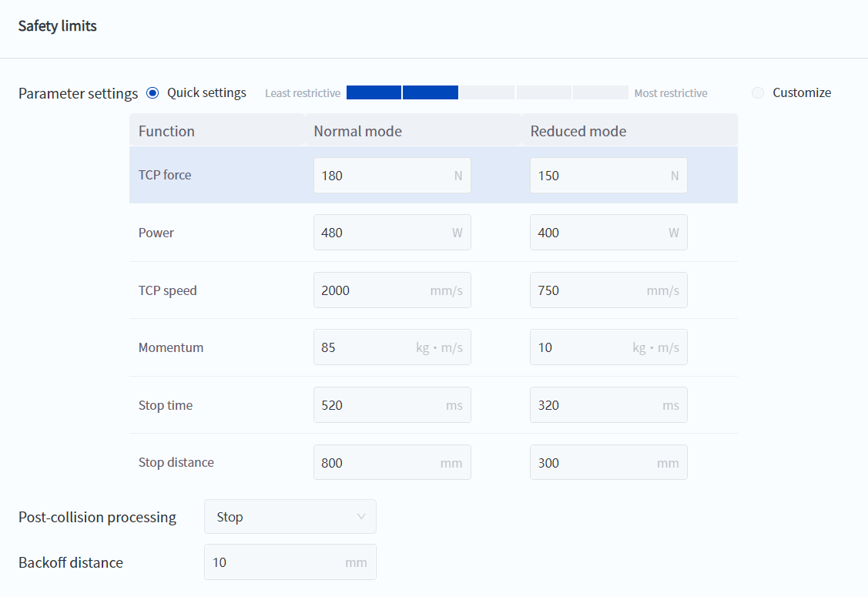868x597 pixels.
Task: Set slider to least restrictive segment
Action: click(x=374, y=93)
